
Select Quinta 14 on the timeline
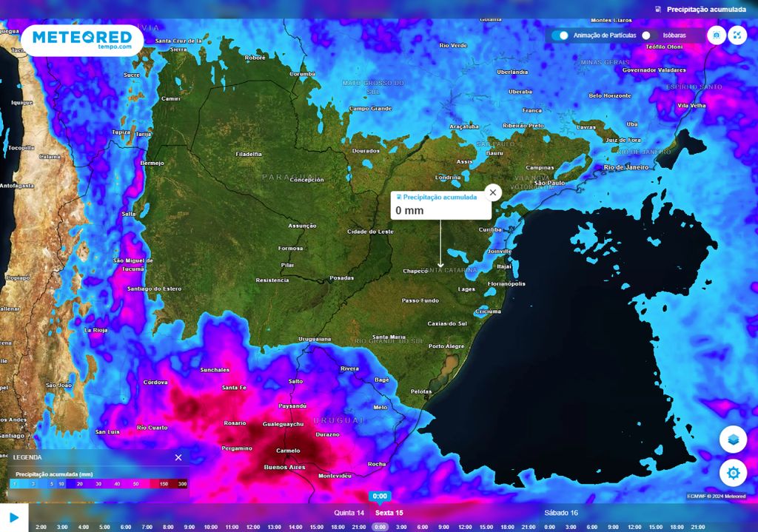click(349, 513)
